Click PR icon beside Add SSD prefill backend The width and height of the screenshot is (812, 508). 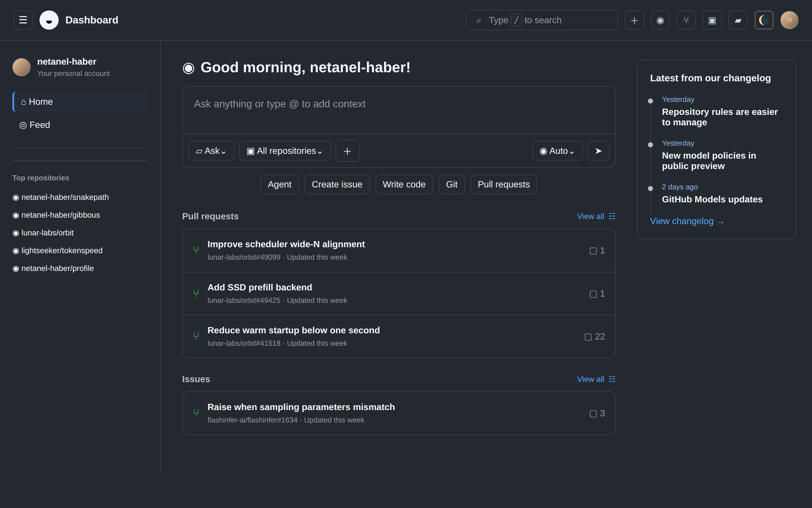tap(196, 293)
